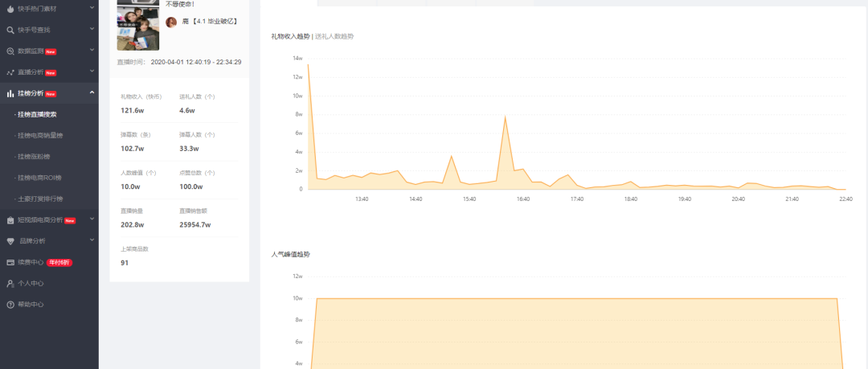Expand the 快手热门素材 menu chevron
The image size is (868, 369).
[x=92, y=9]
